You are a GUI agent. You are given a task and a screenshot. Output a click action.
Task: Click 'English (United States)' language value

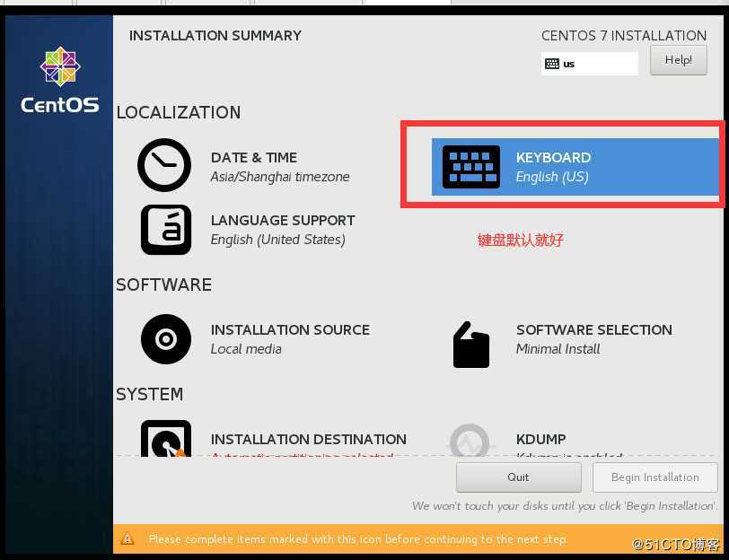pos(278,240)
